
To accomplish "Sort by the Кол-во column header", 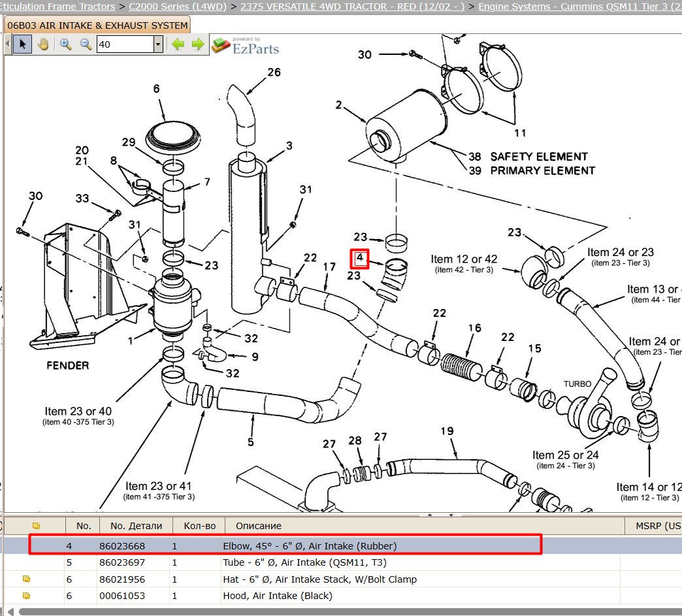I will tap(200, 525).
